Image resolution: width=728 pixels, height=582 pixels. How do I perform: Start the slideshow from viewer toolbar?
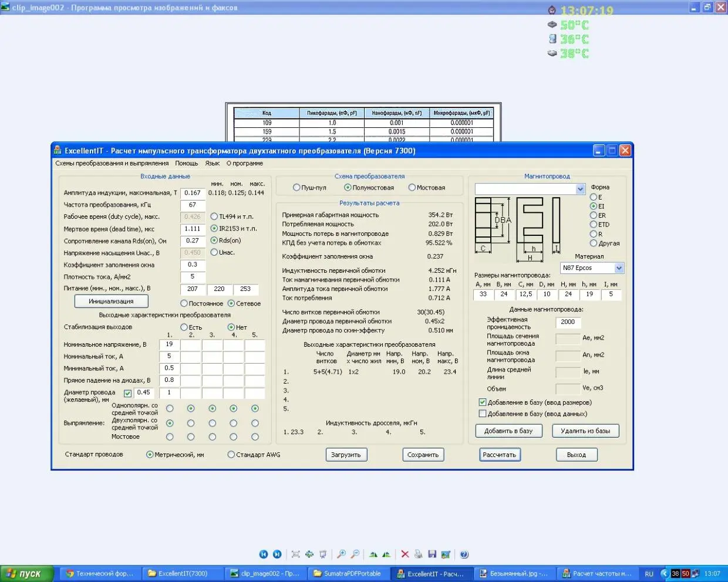[323, 554]
